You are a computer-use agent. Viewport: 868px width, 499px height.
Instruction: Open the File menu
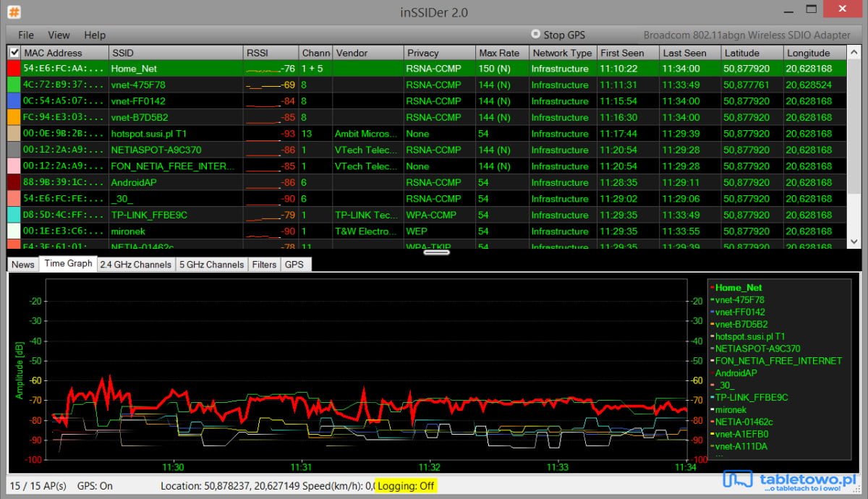[x=26, y=35]
